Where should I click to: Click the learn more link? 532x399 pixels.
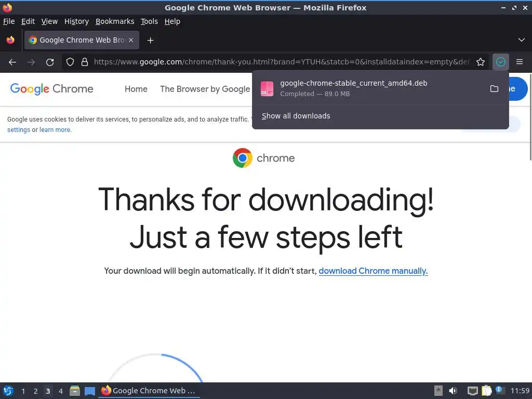[x=55, y=129]
